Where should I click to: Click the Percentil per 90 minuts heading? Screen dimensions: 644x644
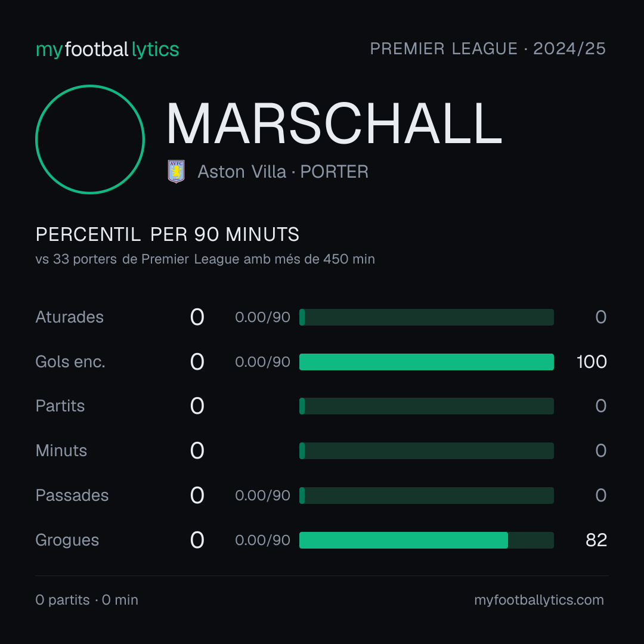pyautogui.click(x=167, y=234)
